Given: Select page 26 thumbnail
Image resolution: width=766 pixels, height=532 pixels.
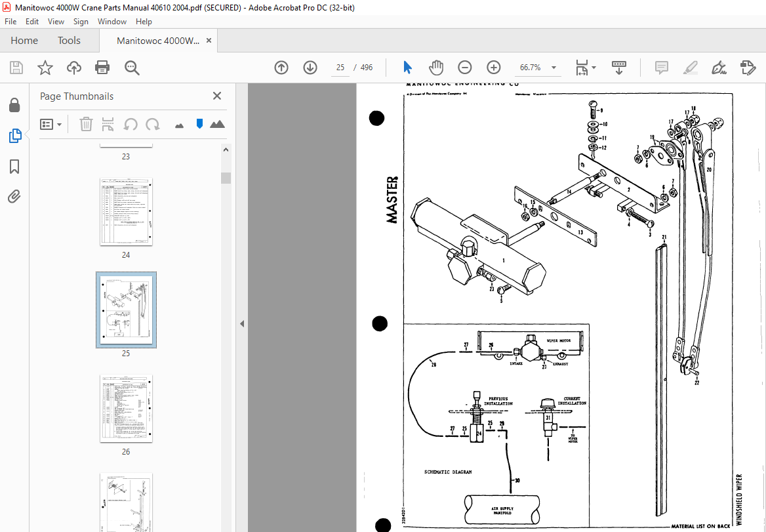Looking at the screenshot, I should click(x=126, y=409).
